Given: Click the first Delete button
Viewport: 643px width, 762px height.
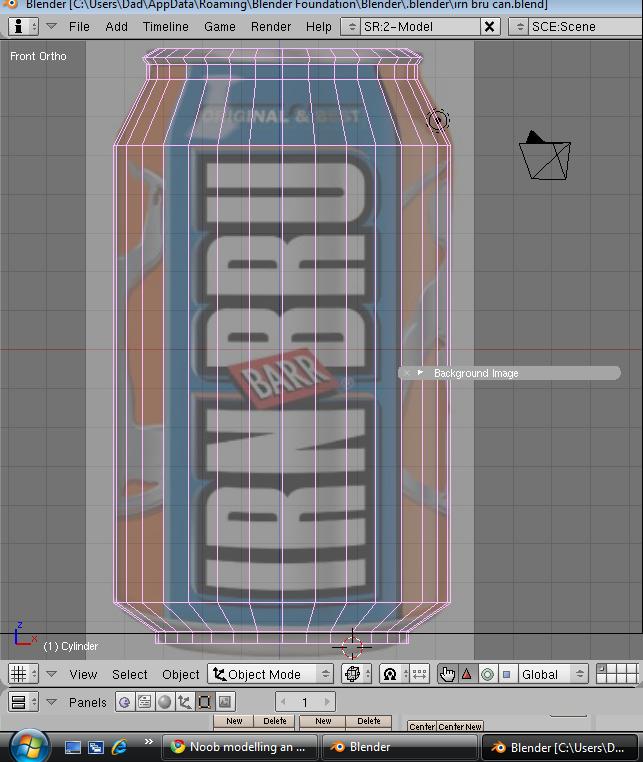Looking at the screenshot, I should (275, 721).
